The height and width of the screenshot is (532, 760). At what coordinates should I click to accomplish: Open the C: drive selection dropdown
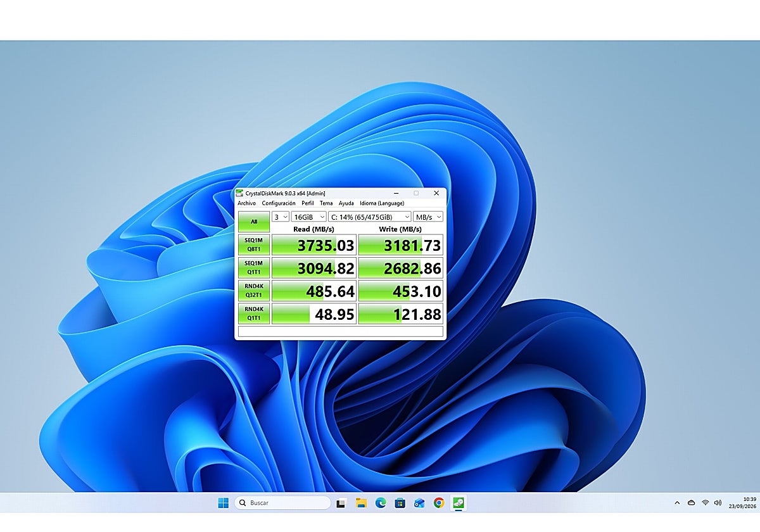(369, 217)
